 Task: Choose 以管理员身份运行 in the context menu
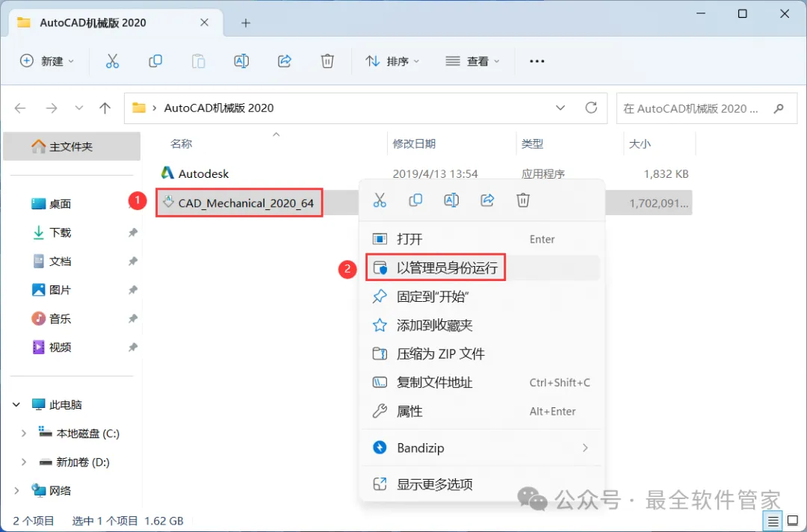[x=482, y=268]
